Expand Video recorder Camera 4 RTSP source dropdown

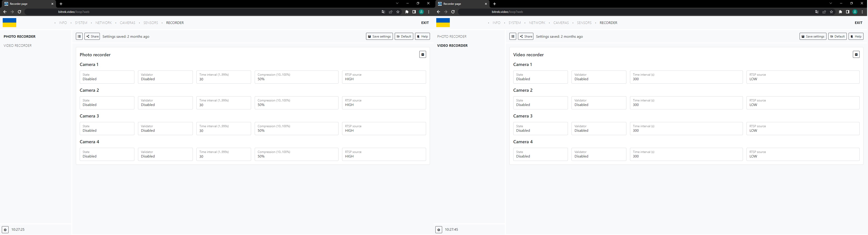(x=803, y=154)
